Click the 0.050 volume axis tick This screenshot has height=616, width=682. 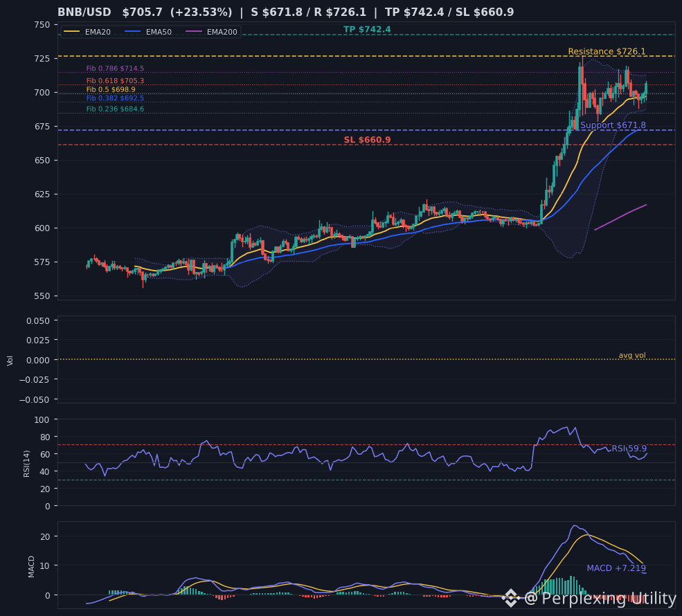click(x=38, y=321)
